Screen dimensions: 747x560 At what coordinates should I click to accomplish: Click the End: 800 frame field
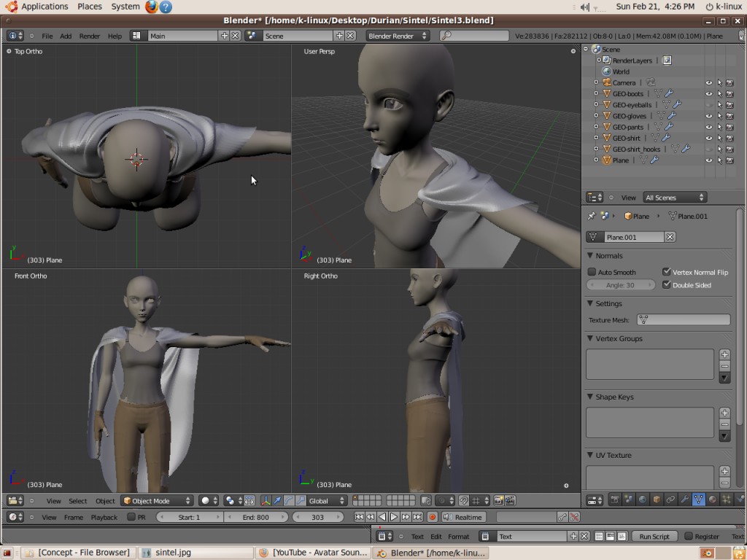pyautogui.click(x=256, y=517)
